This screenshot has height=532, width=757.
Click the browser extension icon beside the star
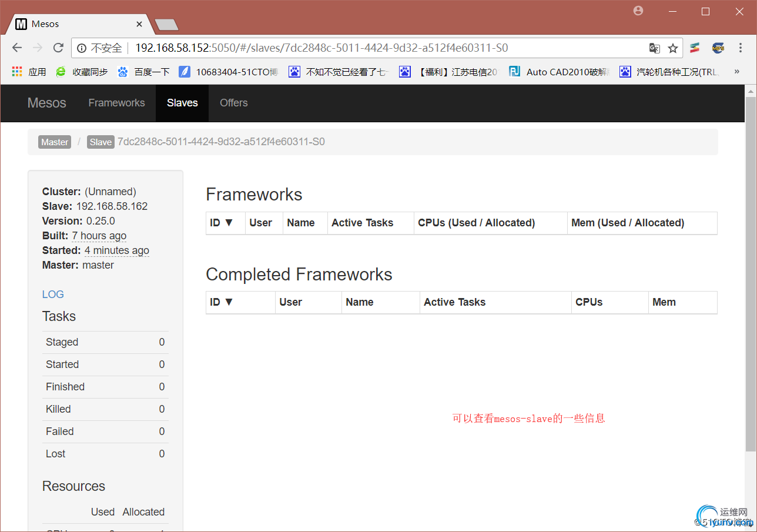point(695,48)
